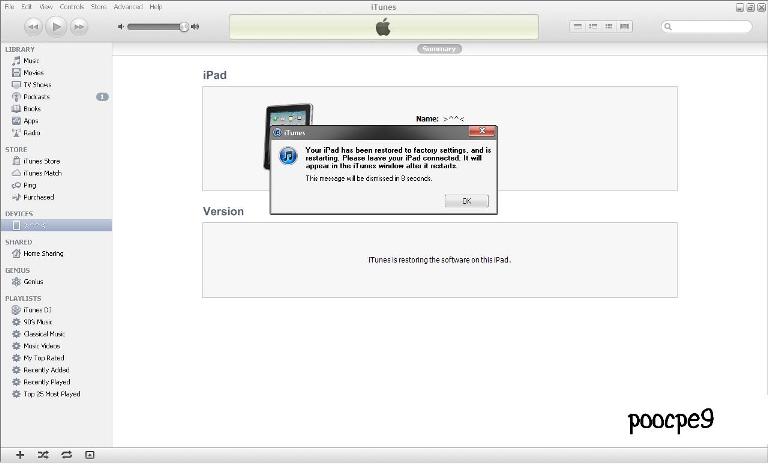Viewport: 768px width, 464px height.
Task: Switch to album list view
Action: point(593,26)
